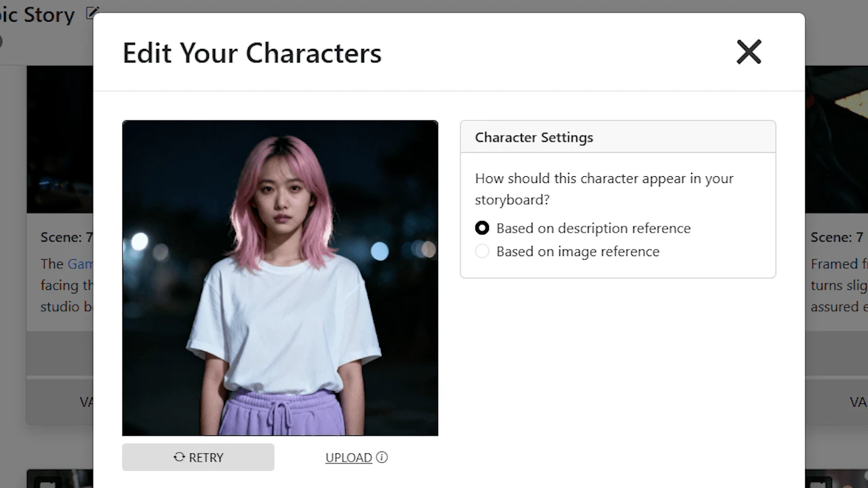
Task: Click the VA action button on the left card
Action: (87, 402)
